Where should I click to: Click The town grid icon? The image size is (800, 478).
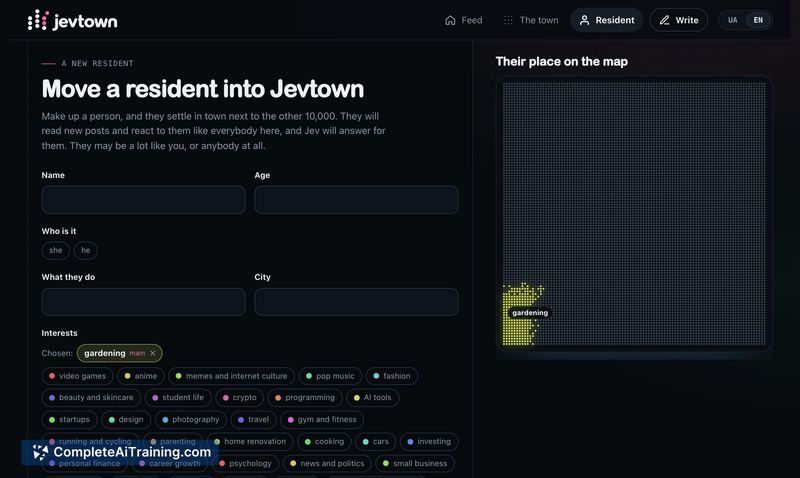(508, 20)
